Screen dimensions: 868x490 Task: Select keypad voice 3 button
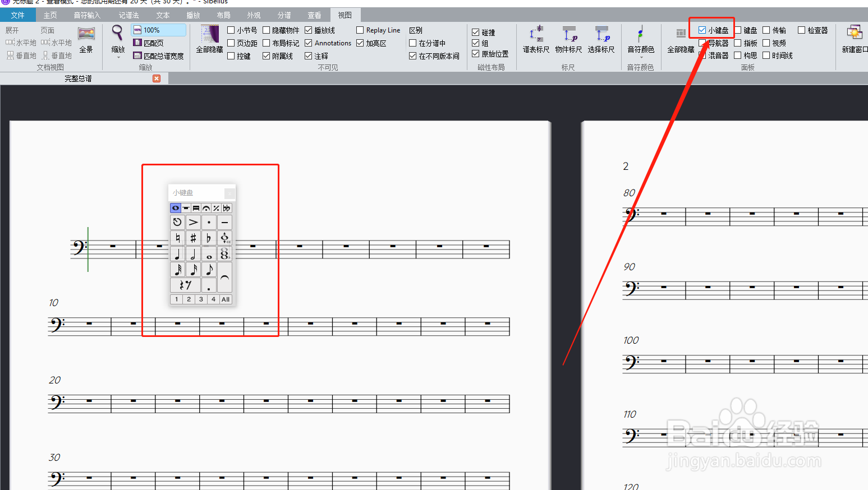201,299
